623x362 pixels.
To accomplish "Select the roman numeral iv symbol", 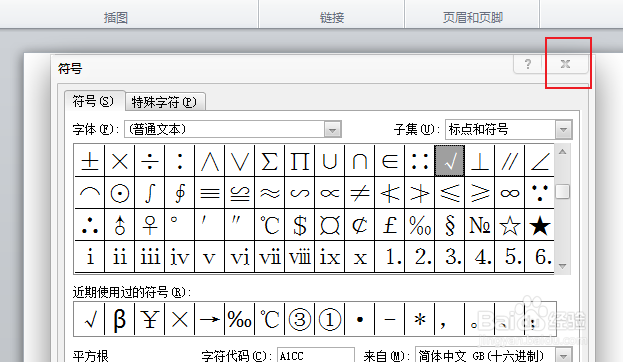I will pos(180,257).
